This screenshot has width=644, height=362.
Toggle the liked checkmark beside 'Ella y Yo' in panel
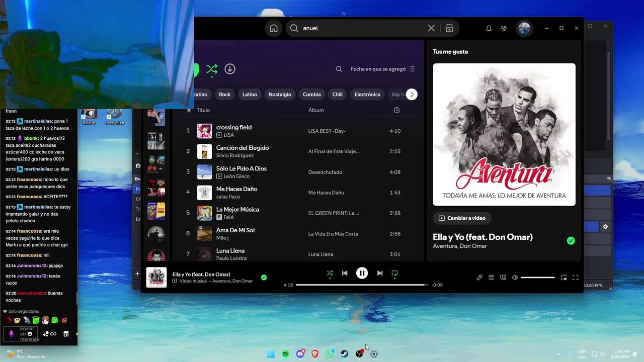571,241
